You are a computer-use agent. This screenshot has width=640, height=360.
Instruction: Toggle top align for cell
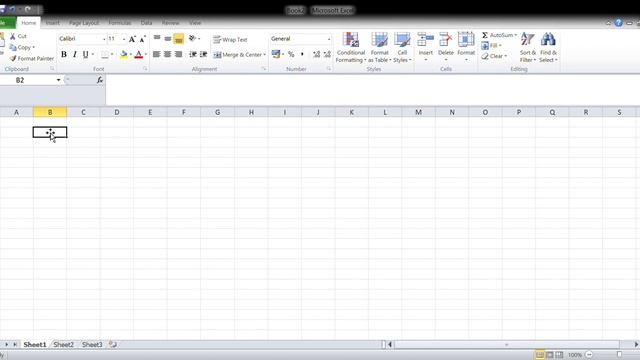click(157, 38)
